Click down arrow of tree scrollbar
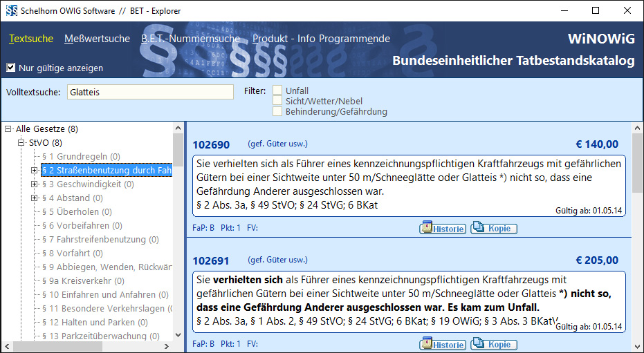Screen dimensions: 644x353 point(178,336)
